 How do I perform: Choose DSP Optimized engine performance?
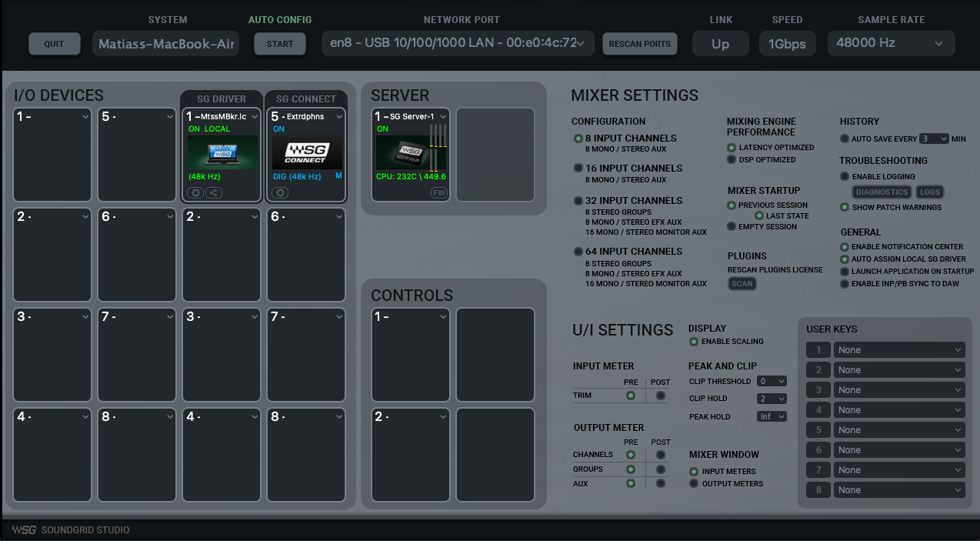point(732,159)
